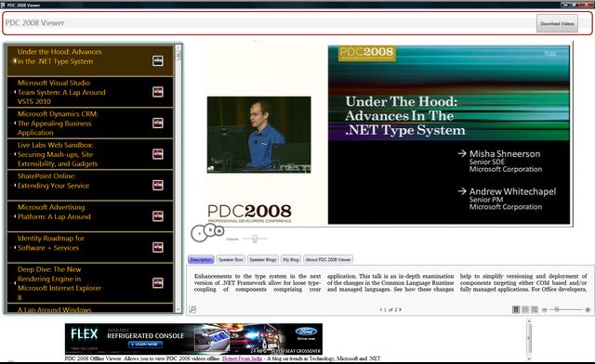This screenshot has height=364, width=595.
Task: Go to previous page of description
Action: (x=380, y=310)
